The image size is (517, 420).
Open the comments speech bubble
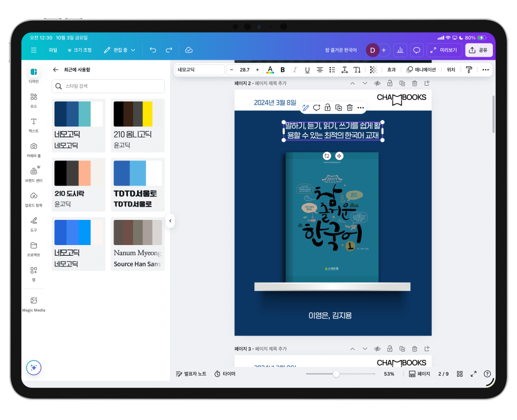[417, 50]
